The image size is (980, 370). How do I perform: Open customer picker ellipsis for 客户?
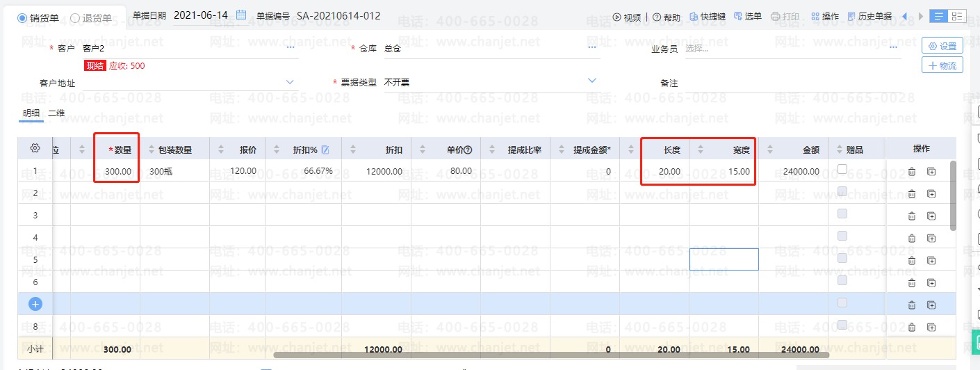(x=291, y=48)
